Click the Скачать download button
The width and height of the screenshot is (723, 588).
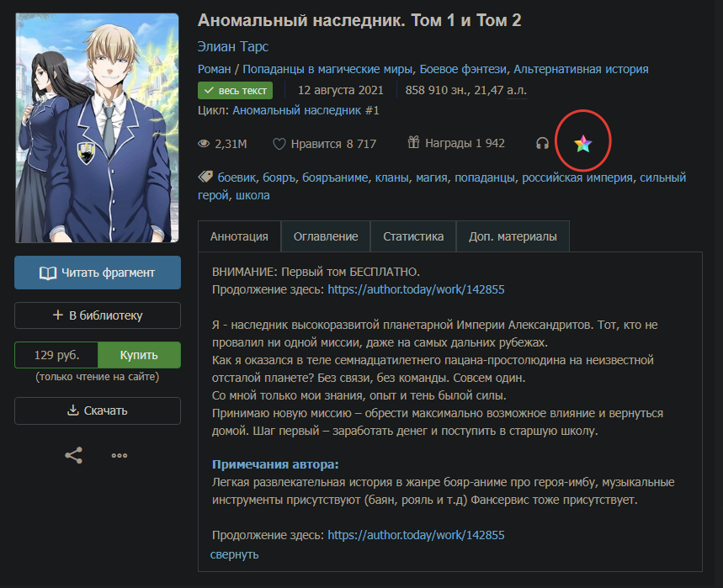(x=98, y=411)
